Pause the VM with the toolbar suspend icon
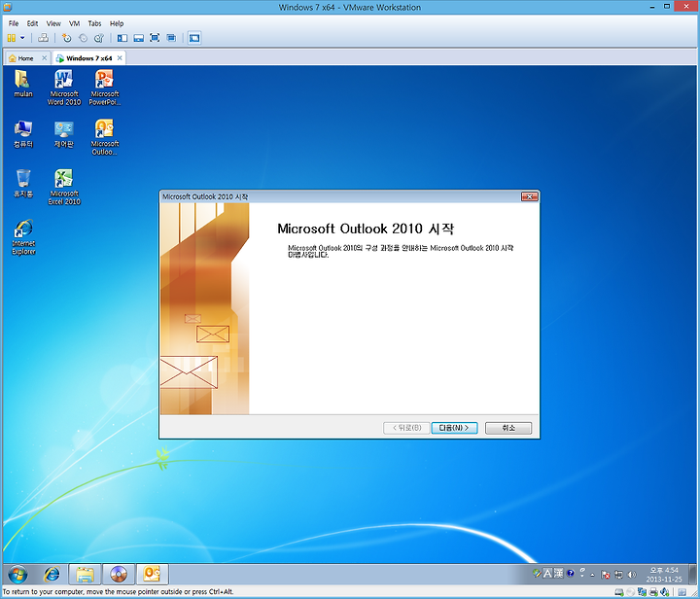The image size is (700, 599). [12, 38]
